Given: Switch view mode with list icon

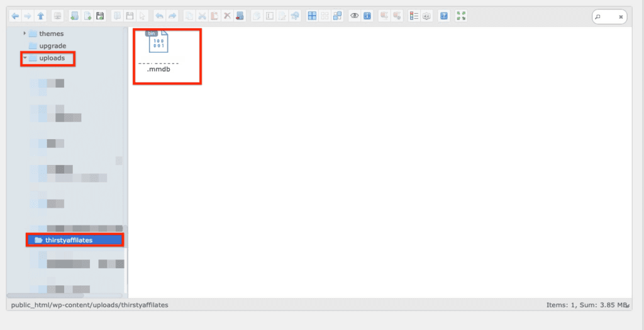Looking at the screenshot, I should pyautogui.click(x=414, y=16).
